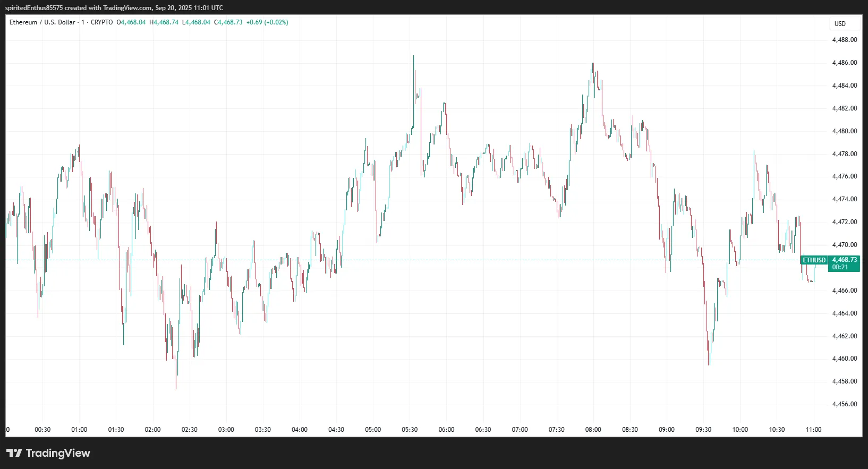Click the 11:00 time axis label
The image size is (868, 469).
tap(813, 430)
